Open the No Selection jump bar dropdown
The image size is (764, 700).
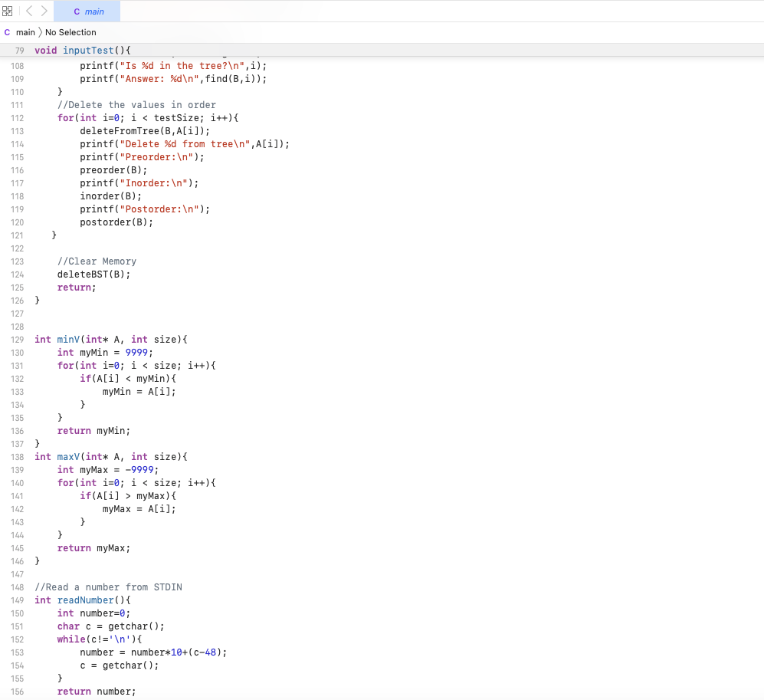click(71, 32)
